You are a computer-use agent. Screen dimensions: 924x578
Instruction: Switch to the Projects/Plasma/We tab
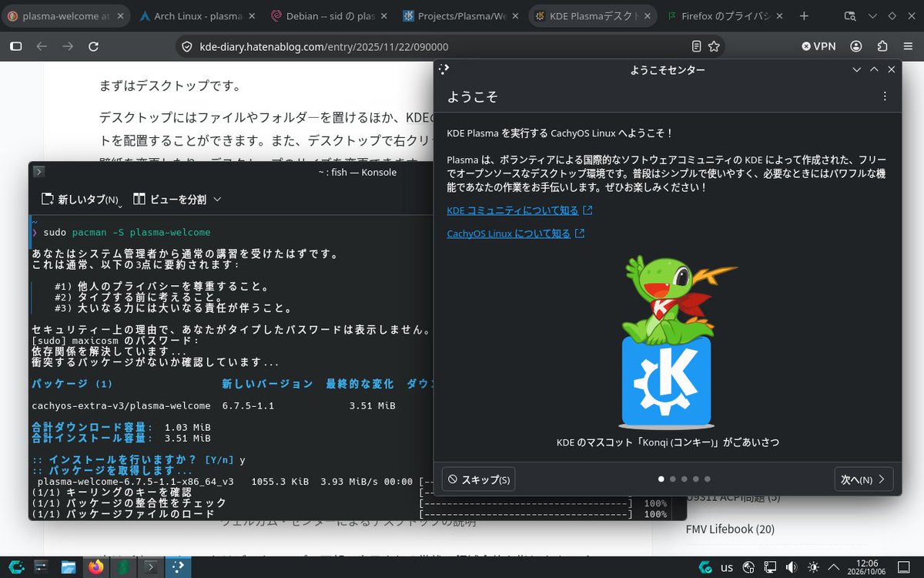point(460,15)
